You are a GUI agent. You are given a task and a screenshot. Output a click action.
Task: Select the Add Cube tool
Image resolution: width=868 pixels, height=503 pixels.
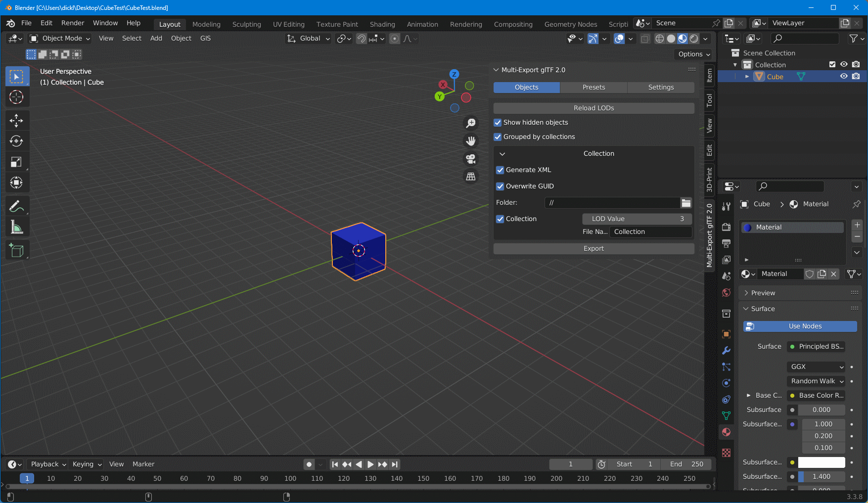pyautogui.click(x=17, y=250)
